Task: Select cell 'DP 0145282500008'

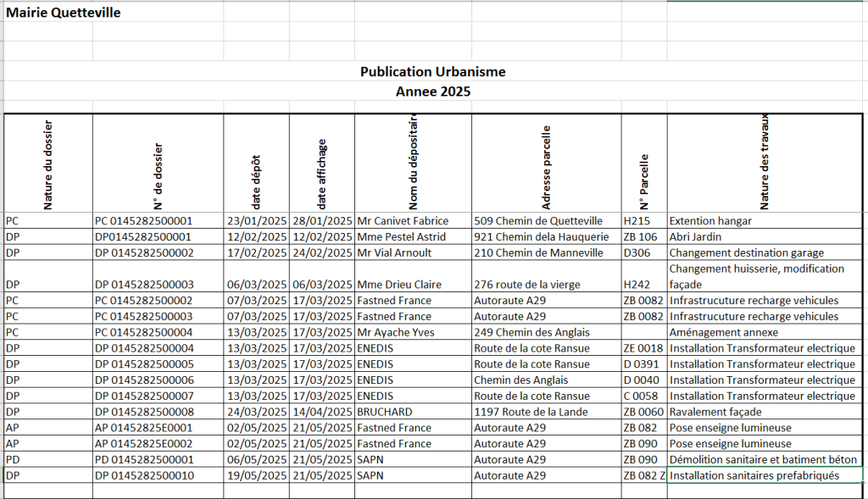Action: [x=159, y=412]
